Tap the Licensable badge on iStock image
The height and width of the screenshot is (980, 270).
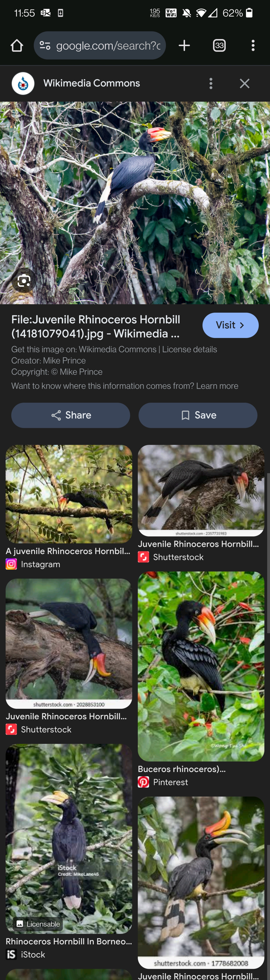tap(38, 924)
